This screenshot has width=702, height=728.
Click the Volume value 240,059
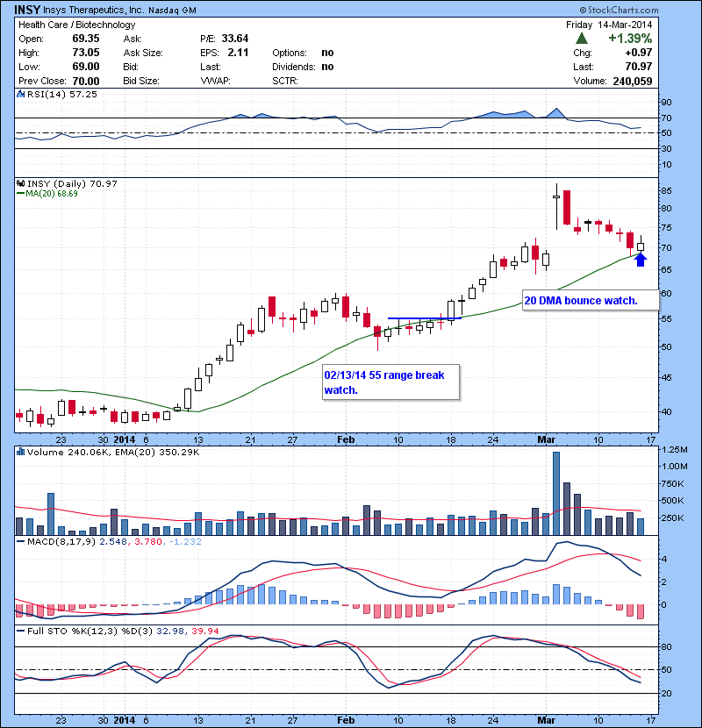pos(633,81)
